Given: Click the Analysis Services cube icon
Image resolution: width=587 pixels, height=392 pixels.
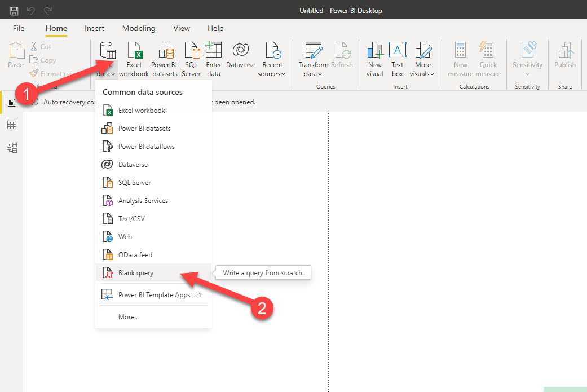Looking at the screenshot, I should [x=108, y=200].
